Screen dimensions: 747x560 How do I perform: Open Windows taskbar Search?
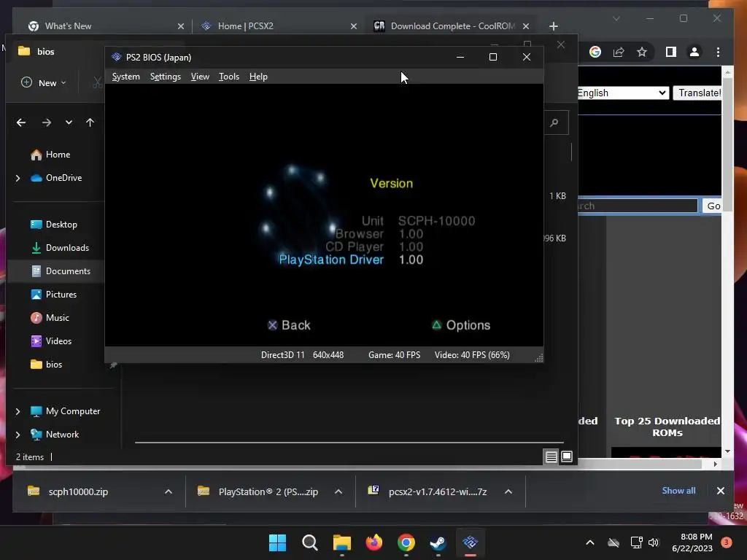(309, 542)
